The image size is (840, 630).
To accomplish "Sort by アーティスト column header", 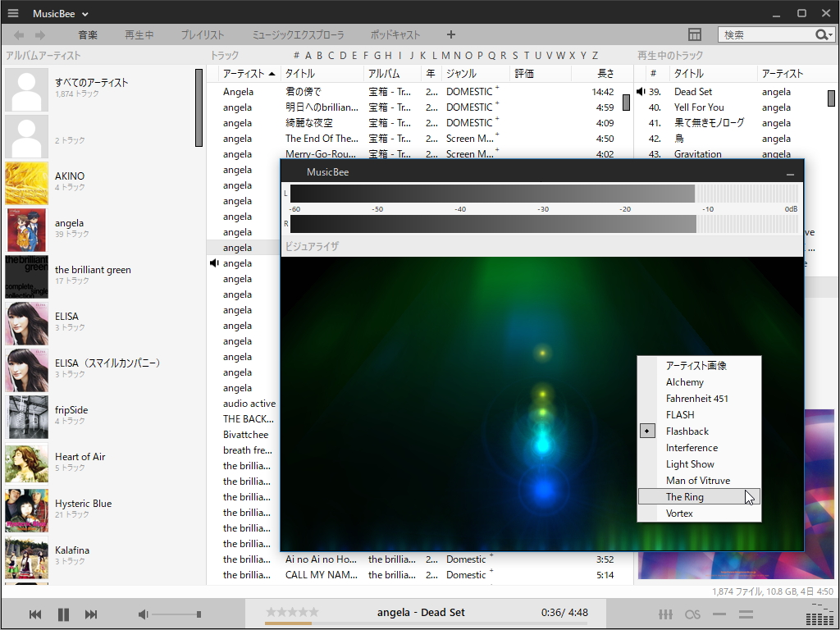I will [249, 74].
